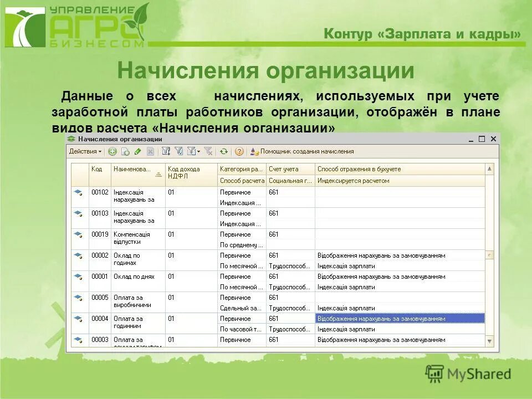This screenshot has width=532, height=399.
Task: Edit the current accrual with the pencil icon
Action: [x=137, y=151]
